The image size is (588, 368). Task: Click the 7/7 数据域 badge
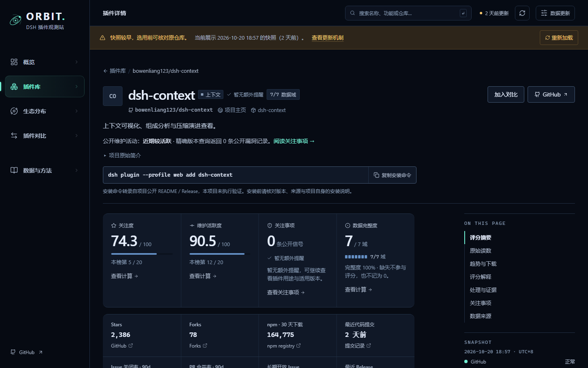click(283, 94)
